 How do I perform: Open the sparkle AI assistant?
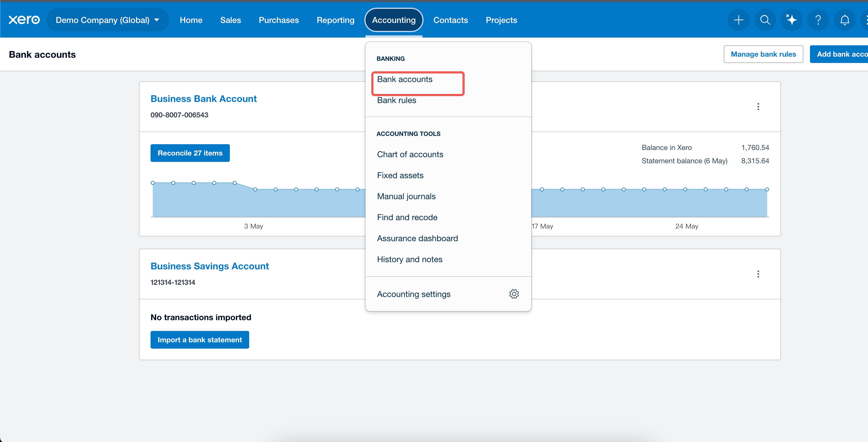791,20
